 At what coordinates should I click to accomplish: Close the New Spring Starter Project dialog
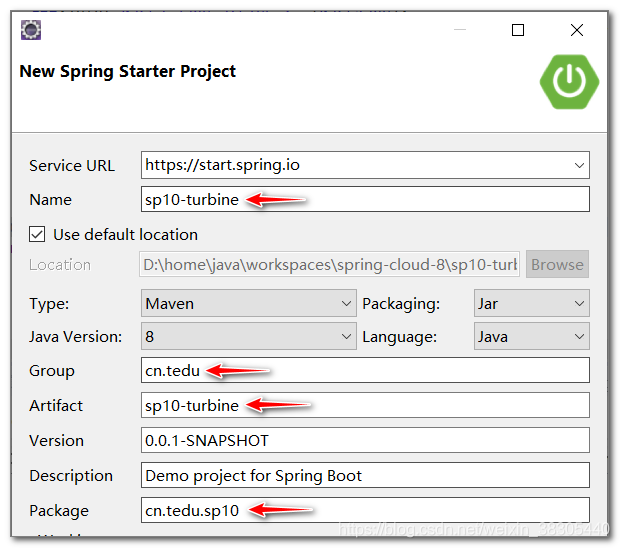click(x=577, y=30)
